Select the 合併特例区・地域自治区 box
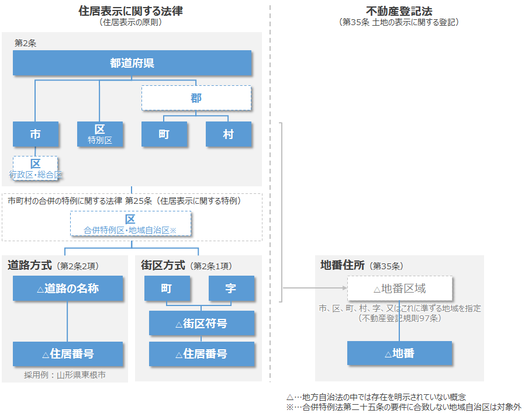The image size is (532, 417). point(130,224)
